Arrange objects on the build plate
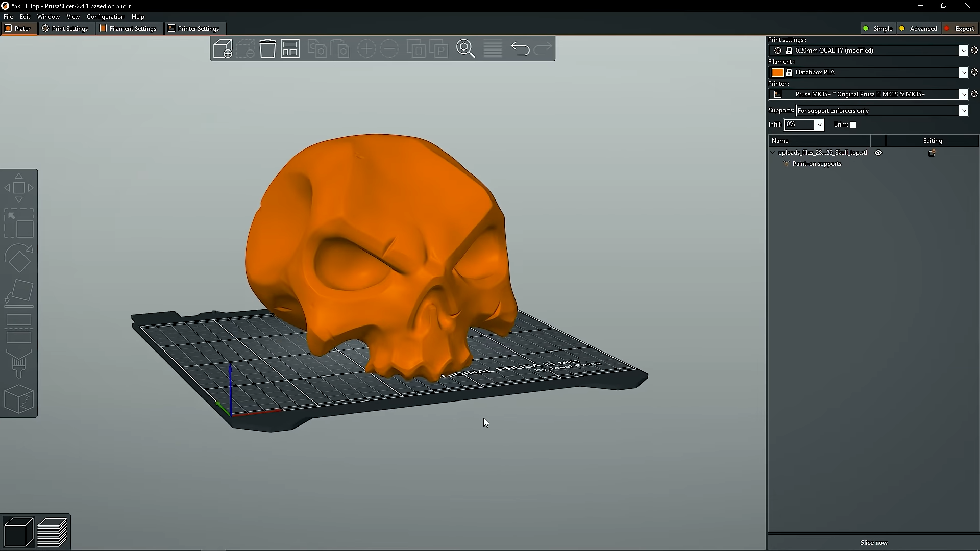 pos(289,48)
